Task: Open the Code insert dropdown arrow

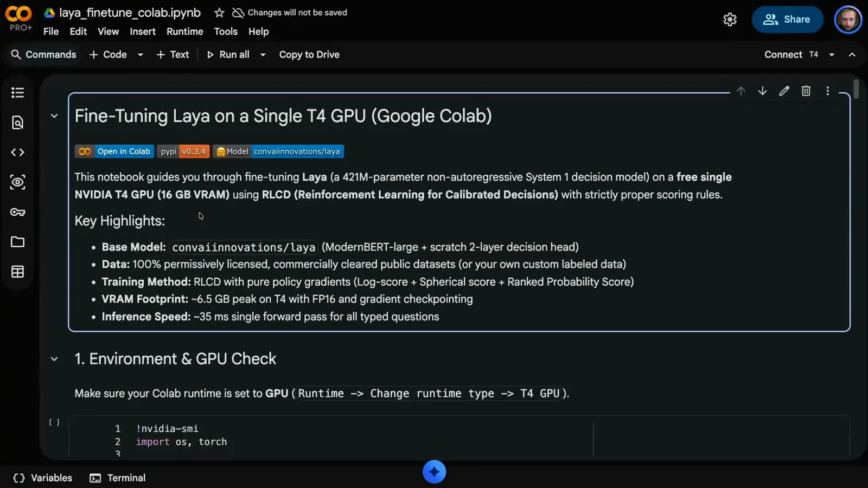Action: 141,55
